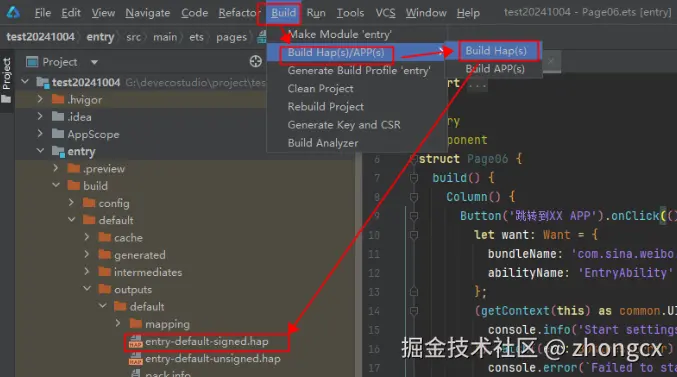Open the VCS menu

tap(385, 13)
